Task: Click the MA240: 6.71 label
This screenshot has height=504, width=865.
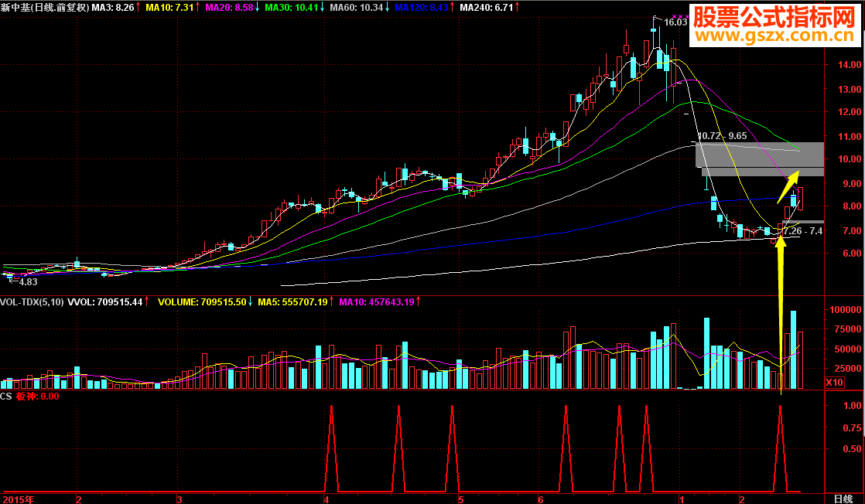Action: tap(486, 7)
